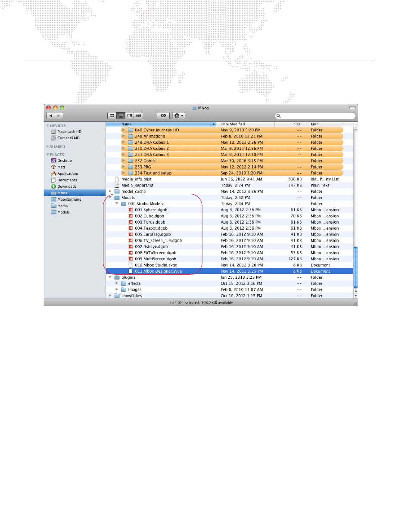
Task: Click the 001.Sphere.dgob file icon
Action: [131, 210]
